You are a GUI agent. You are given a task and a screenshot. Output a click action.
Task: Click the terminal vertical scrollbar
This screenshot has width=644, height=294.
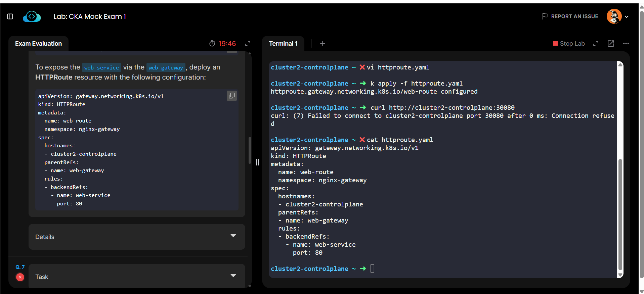[x=620, y=215]
